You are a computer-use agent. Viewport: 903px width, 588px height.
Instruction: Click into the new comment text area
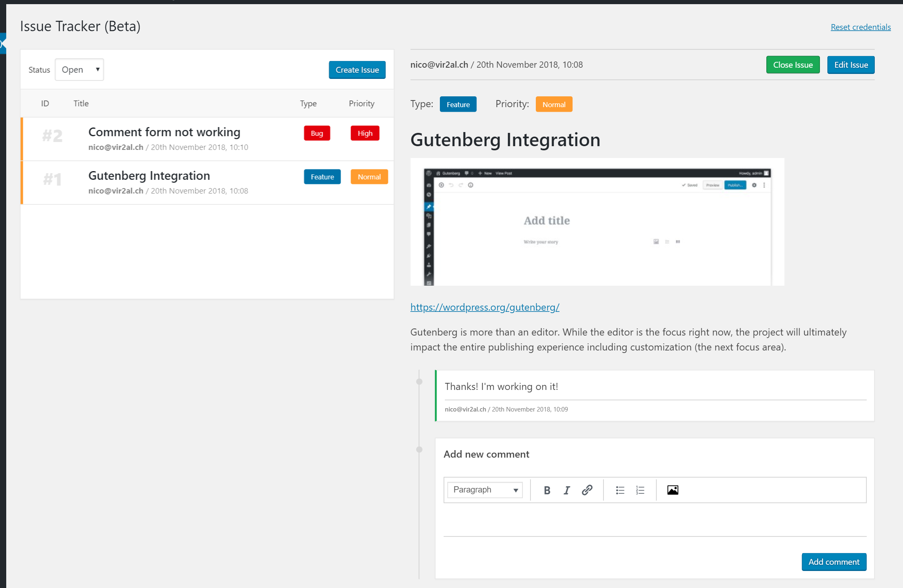click(655, 519)
